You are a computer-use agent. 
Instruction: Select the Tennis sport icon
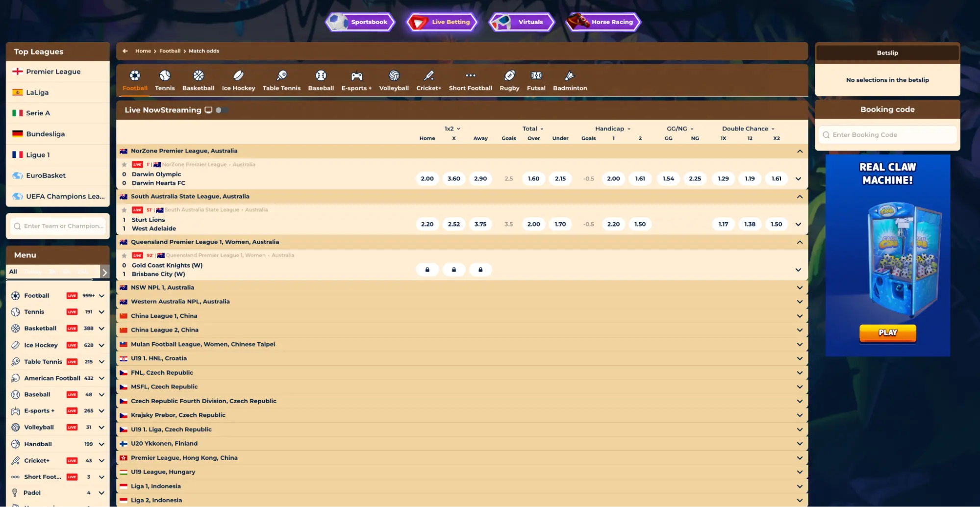pos(165,79)
